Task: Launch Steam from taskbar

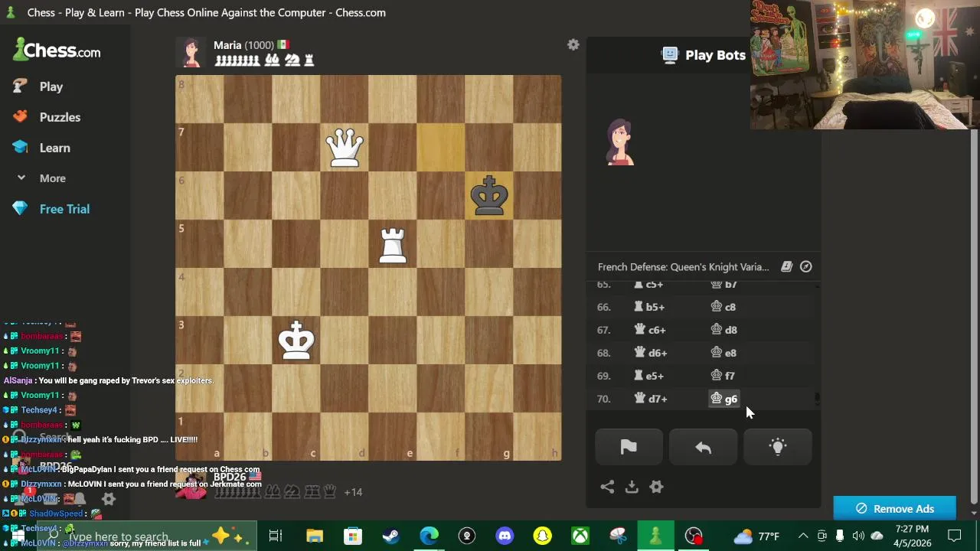Action: pos(390,536)
